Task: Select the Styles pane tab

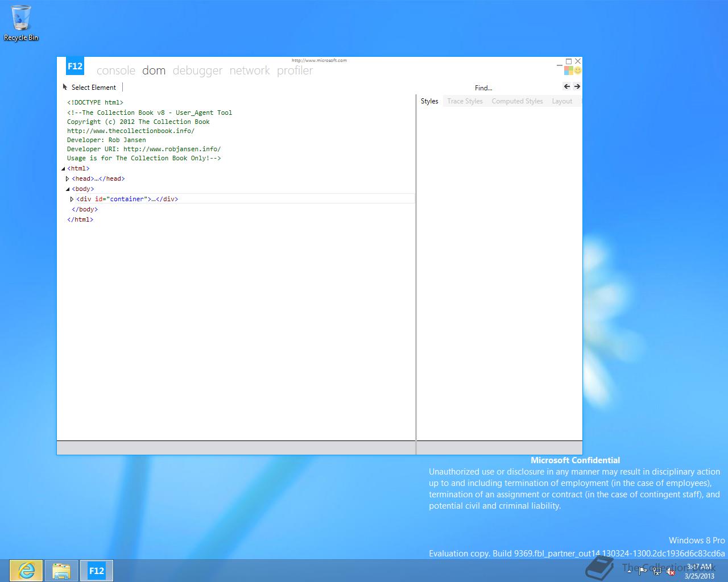Action: pos(429,101)
